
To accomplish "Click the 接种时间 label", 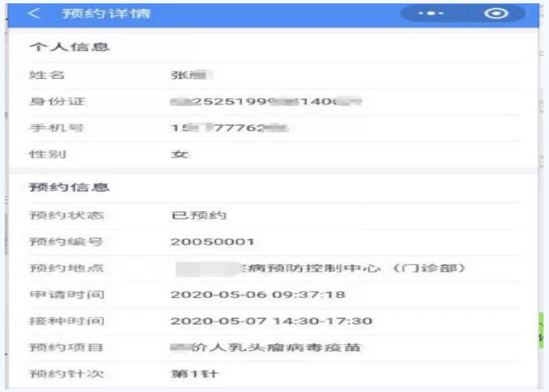I will pyautogui.click(x=67, y=321).
